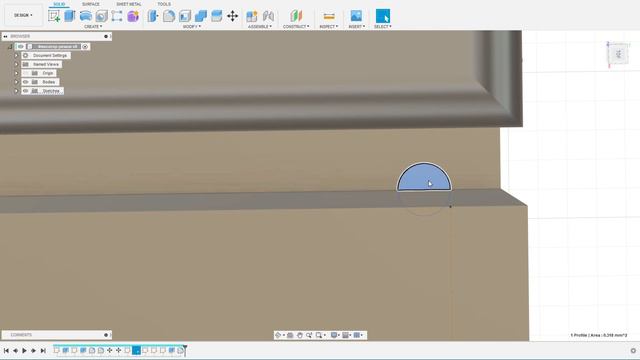Image resolution: width=640 pixels, height=360 pixels.
Task: Open the Viewports layout dropdown in navigation bar
Action: (358, 335)
